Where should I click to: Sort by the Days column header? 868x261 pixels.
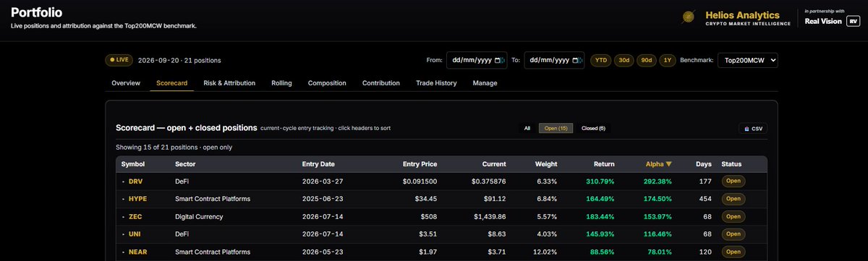(x=704, y=164)
